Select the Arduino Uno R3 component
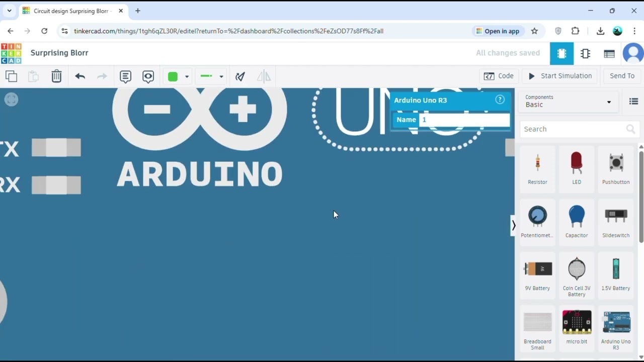644x362 pixels. [x=616, y=330]
